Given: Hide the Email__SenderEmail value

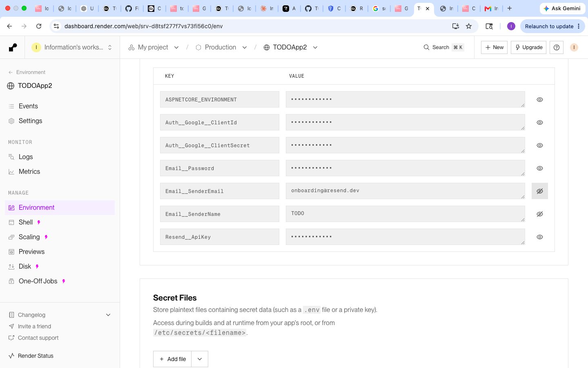Looking at the screenshot, I should pyautogui.click(x=539, y=191).
